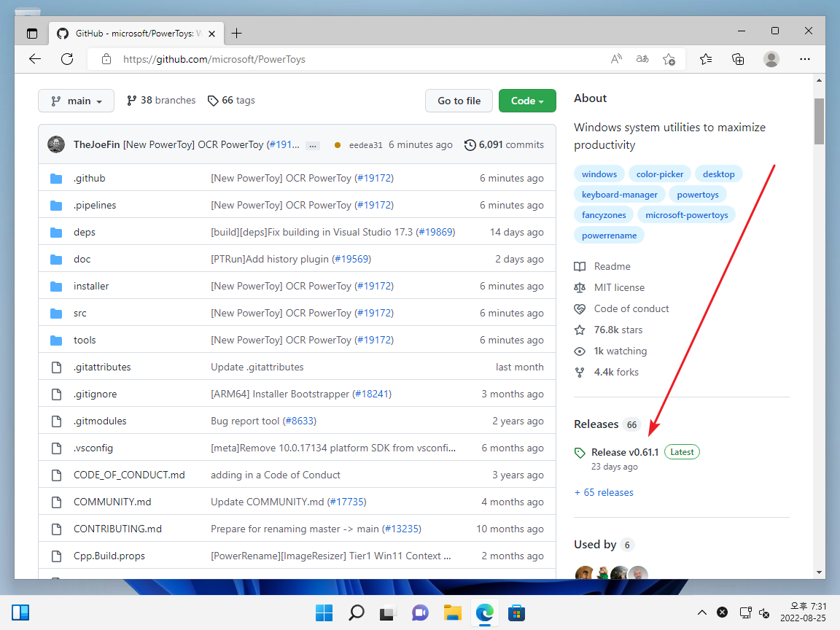Open the CODE_OF_CONDUCT.md file

pyautogui.click(x=129, y=475)
